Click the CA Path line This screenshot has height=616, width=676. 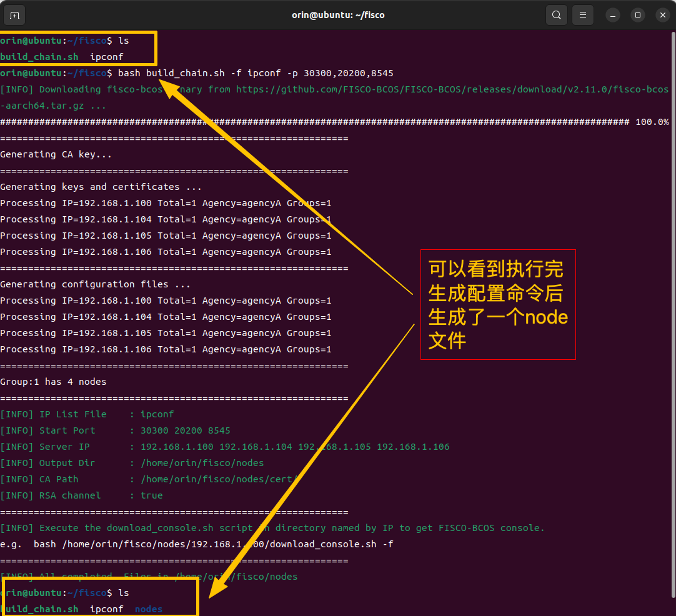click(149, 479)
